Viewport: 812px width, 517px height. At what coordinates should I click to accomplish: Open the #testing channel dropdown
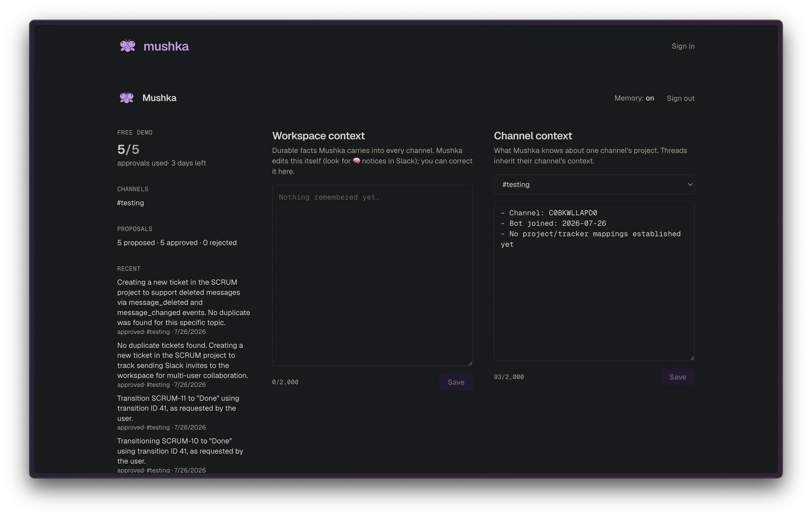click(594, 184)
